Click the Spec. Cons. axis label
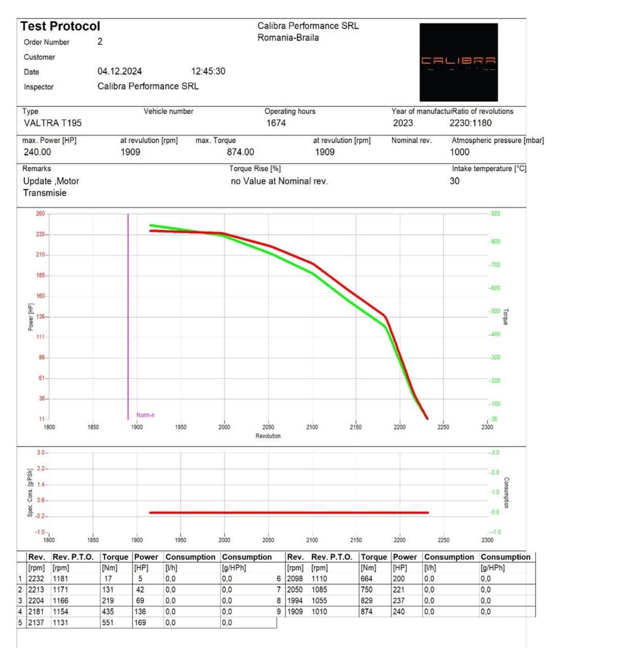 [x=31, y=492]
